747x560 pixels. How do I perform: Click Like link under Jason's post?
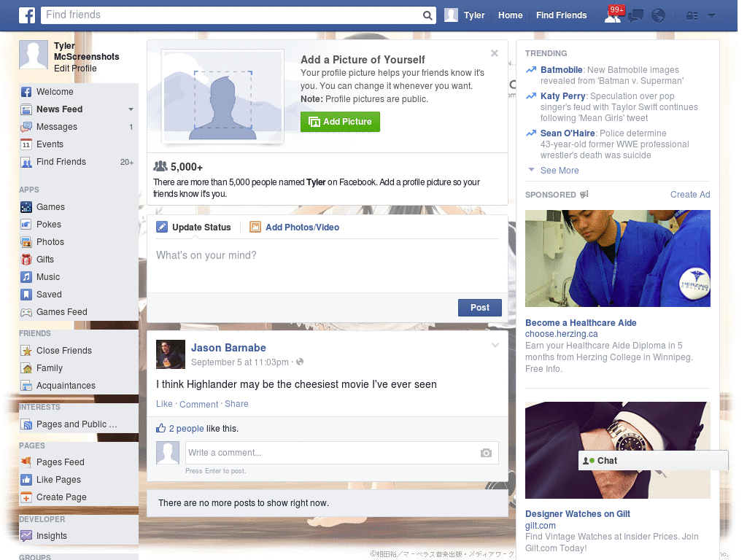point(164,404)
